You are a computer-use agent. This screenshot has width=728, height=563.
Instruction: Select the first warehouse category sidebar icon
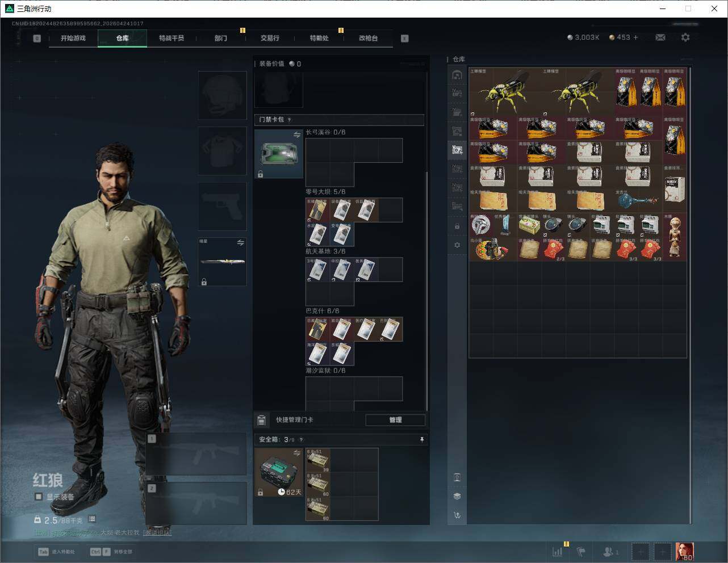pyautogui.click(x=457, y=75)
